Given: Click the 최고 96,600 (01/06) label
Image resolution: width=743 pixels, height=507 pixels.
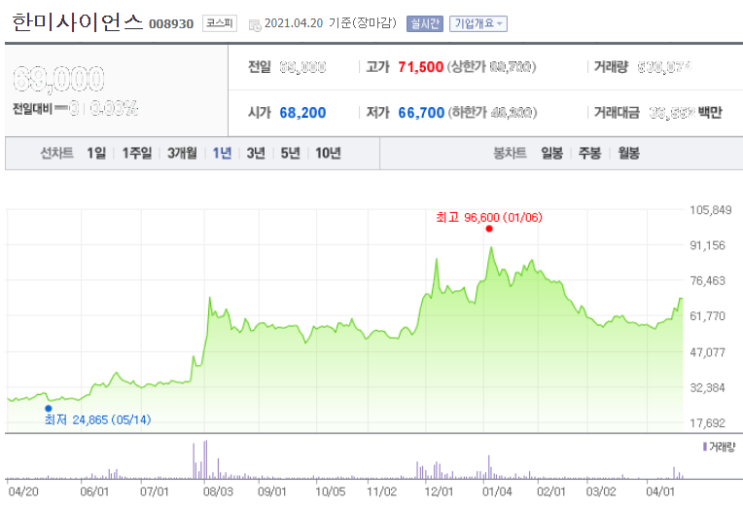Looking at the screenshot, I should (489, 217).
